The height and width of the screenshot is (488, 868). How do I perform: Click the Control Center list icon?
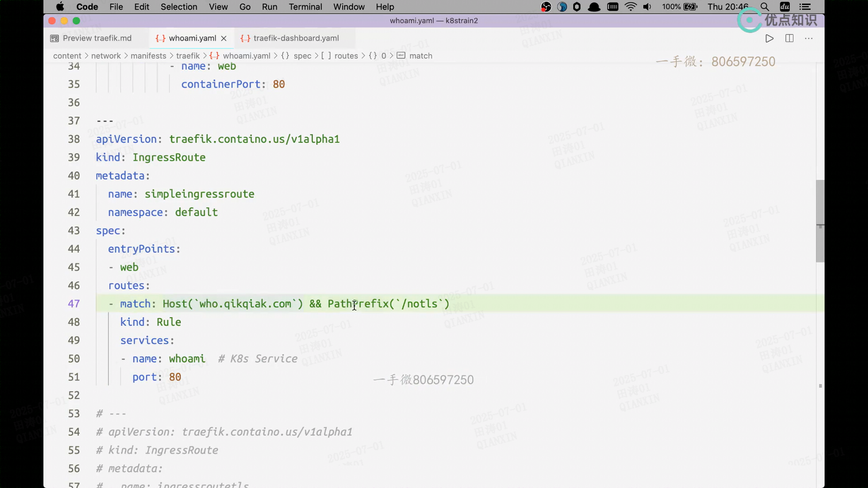tap(805, 7)
